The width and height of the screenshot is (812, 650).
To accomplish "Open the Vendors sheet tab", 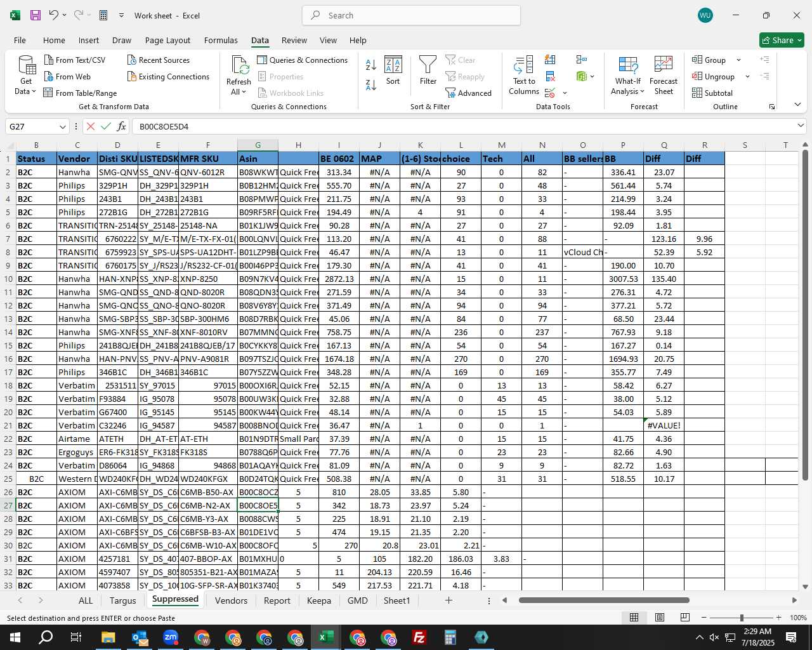I will (231, 600).
